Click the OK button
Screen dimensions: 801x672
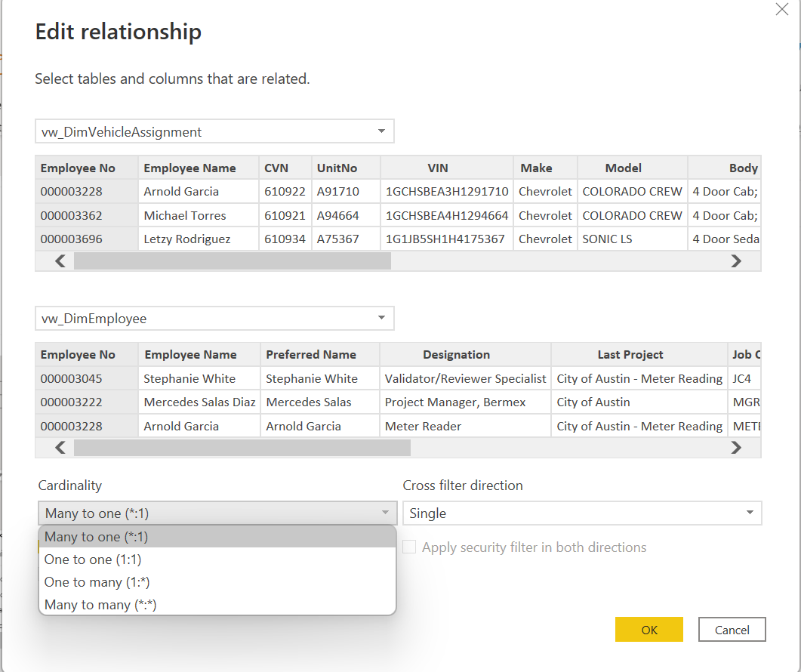649,629
